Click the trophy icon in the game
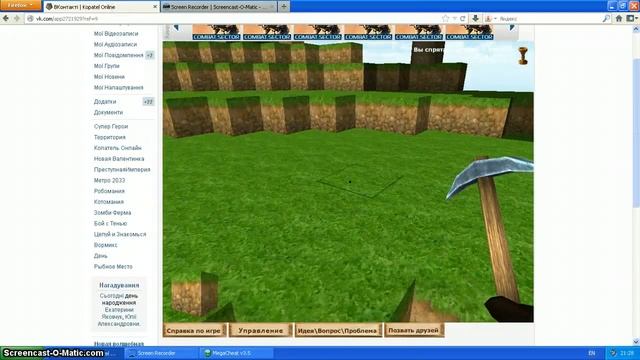This screenshot has width=640, height=360. coord(523,56)
